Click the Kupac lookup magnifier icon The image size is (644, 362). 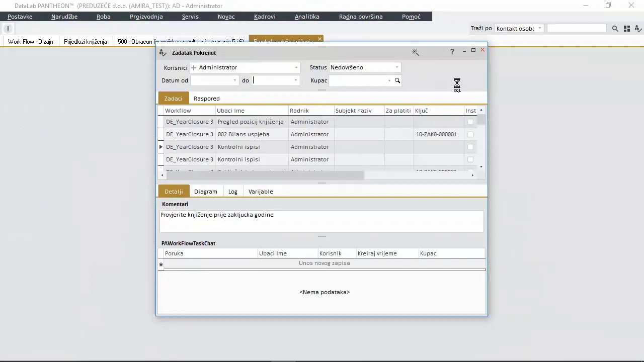[397, 80]
